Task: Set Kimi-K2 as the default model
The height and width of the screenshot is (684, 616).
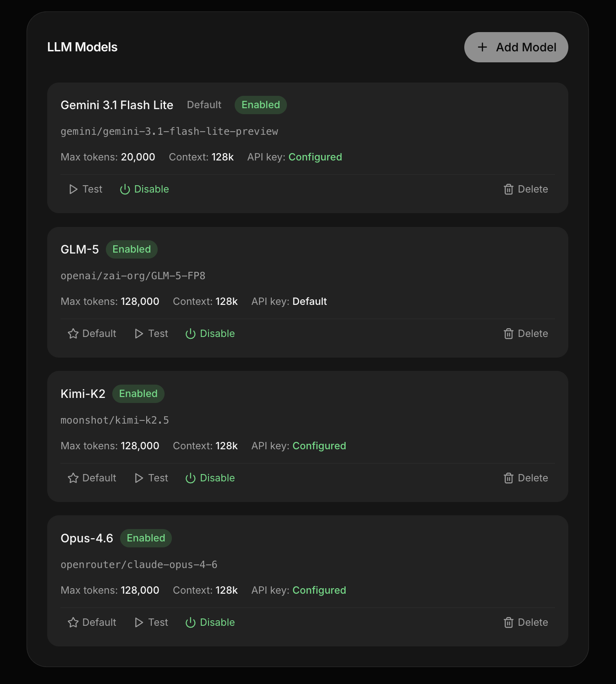Action: [x=92, y=478]
